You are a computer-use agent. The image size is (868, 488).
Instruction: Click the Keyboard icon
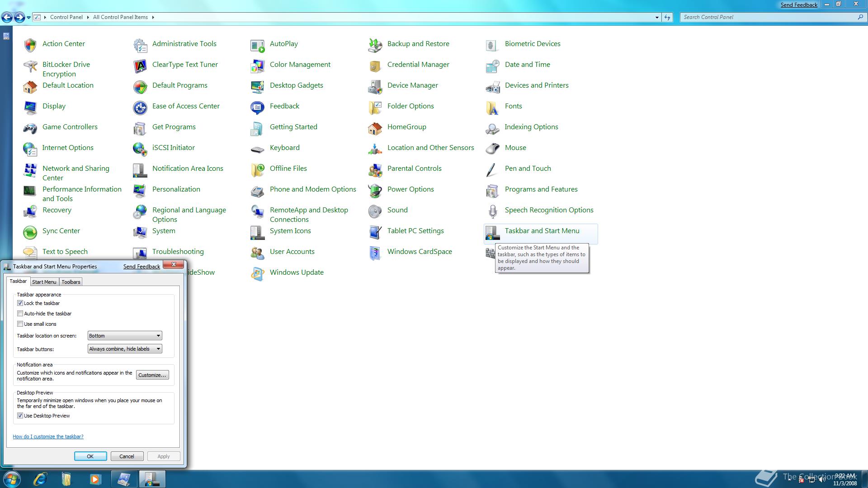[x=258, y=149]
